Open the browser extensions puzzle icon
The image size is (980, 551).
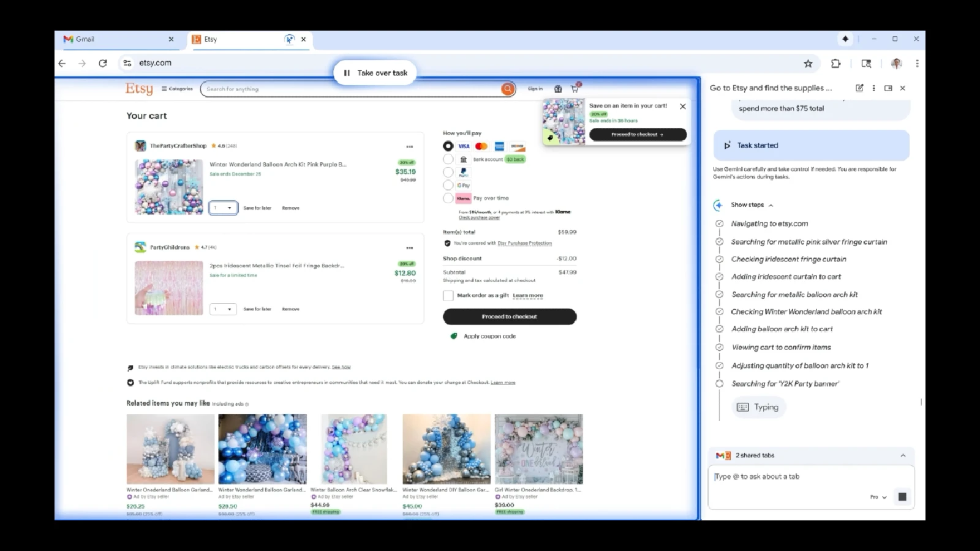pyautogui.click(x=835, y=63)
